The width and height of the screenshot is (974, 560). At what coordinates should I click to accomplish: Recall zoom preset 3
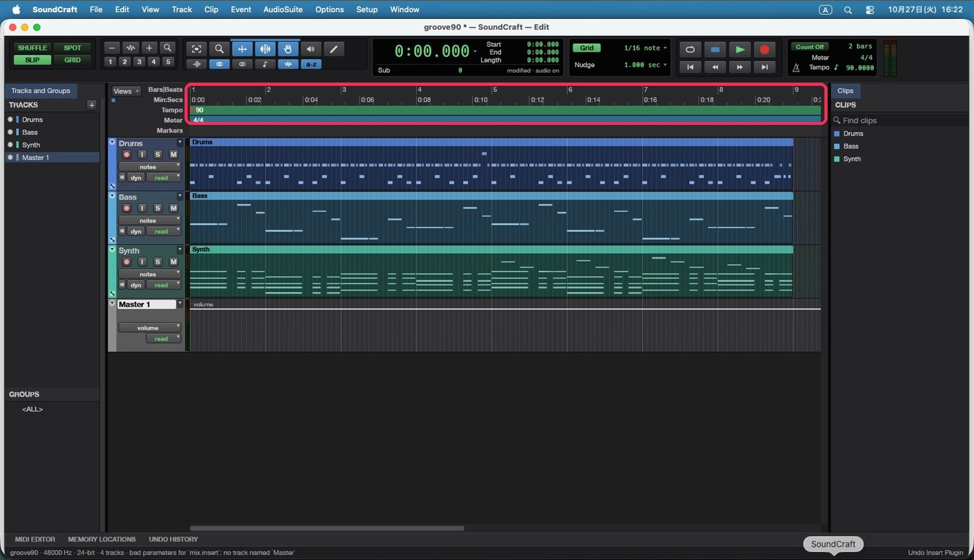point(139,61)
